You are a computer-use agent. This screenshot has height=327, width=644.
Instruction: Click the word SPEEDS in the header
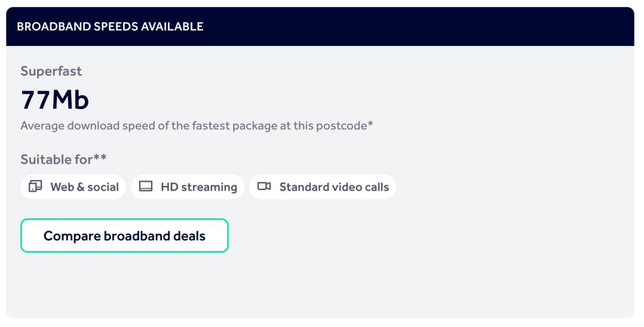pyautogui.click(x=116, y=26)
